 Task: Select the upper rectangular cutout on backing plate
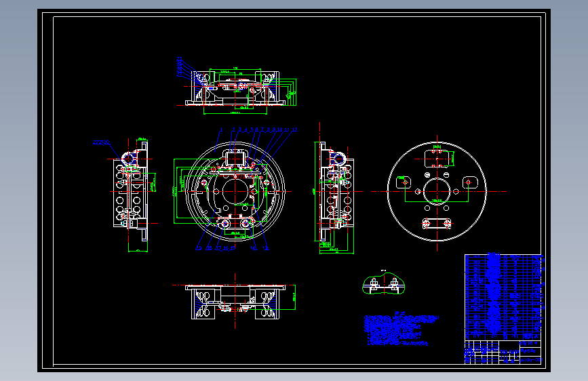point(437,159)
